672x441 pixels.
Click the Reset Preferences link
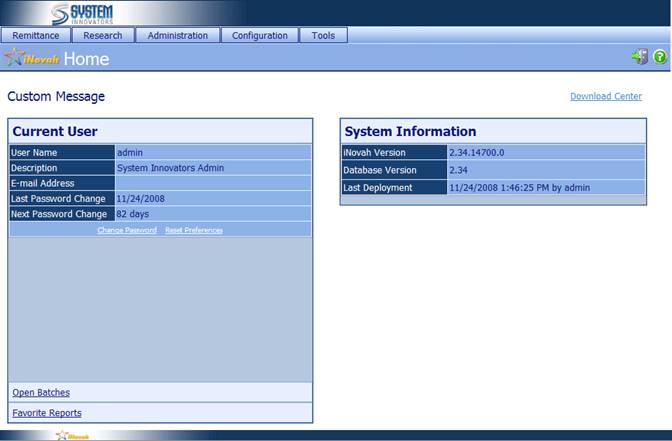[x=194, y=230]
